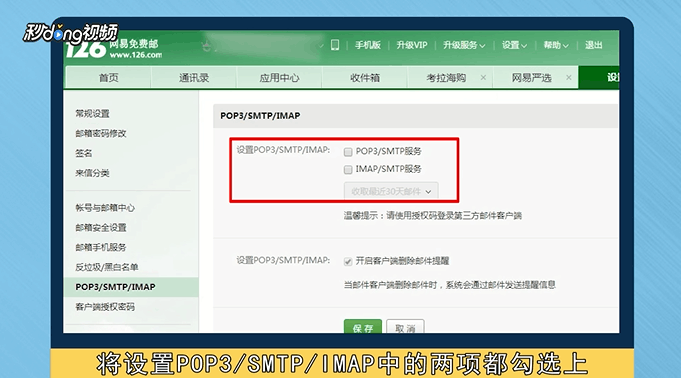This screenshot has height=378, width=681.
Task: Expand the 升级服务 dropdown menu
Action: [x=464, y=45]
